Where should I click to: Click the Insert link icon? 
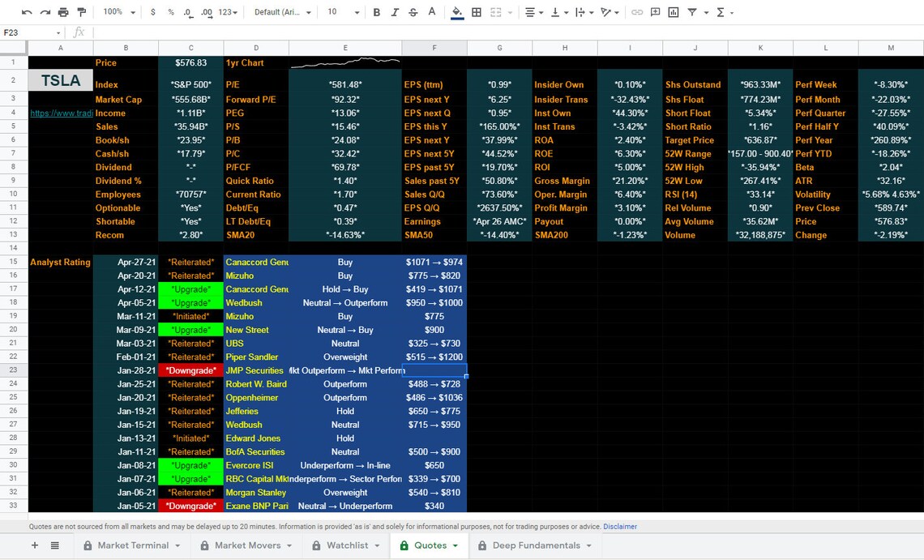[637, 12]
